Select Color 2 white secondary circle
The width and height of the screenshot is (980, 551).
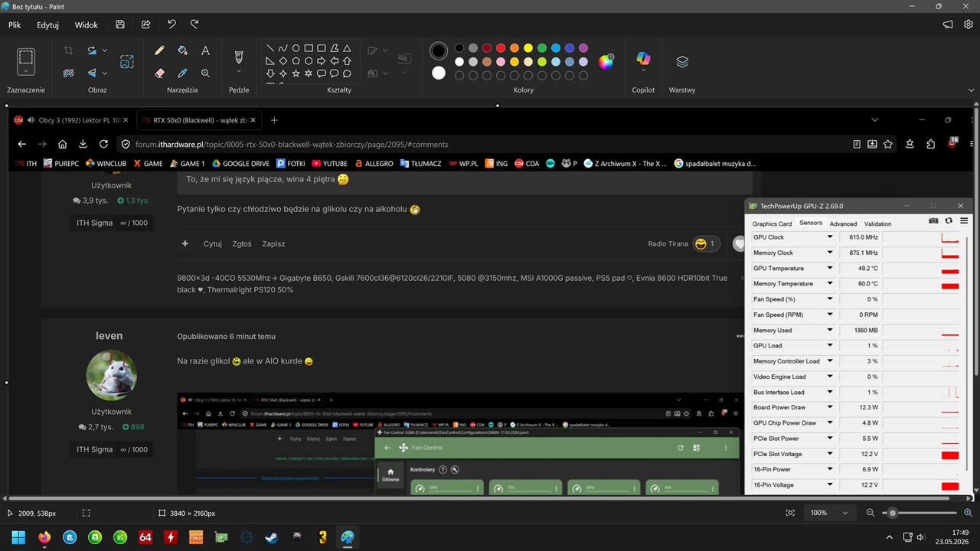(439, 73)
